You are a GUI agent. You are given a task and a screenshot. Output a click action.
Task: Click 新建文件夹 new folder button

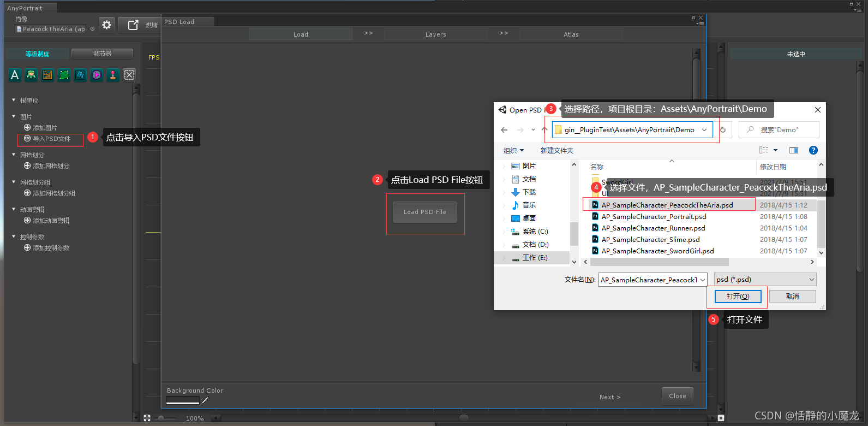(x=557, y=151)
